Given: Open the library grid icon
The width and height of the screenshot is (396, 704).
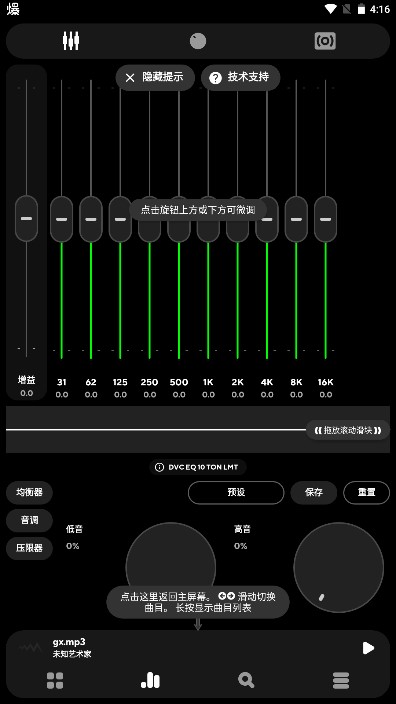Looking at the screenshot, I should coord(55,681).
